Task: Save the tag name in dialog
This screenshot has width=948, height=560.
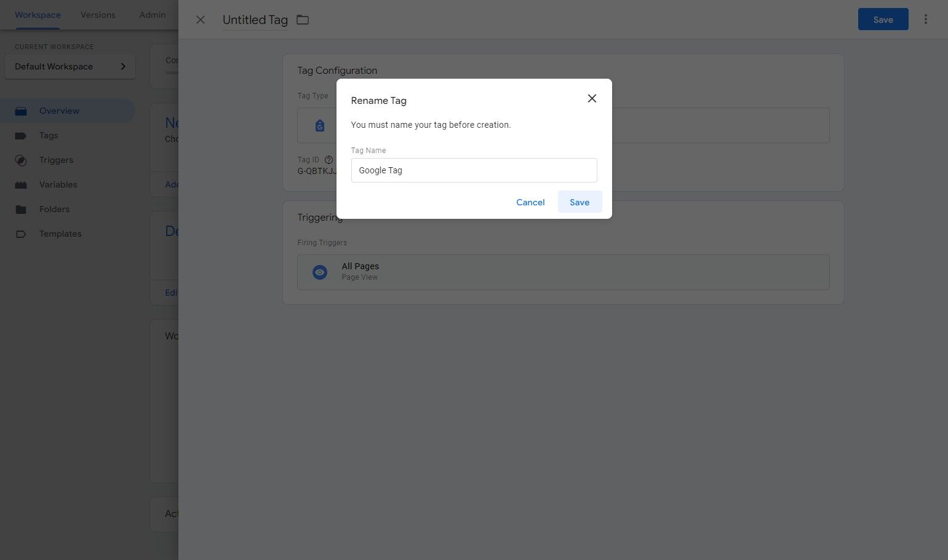Action: coord(580,202)
